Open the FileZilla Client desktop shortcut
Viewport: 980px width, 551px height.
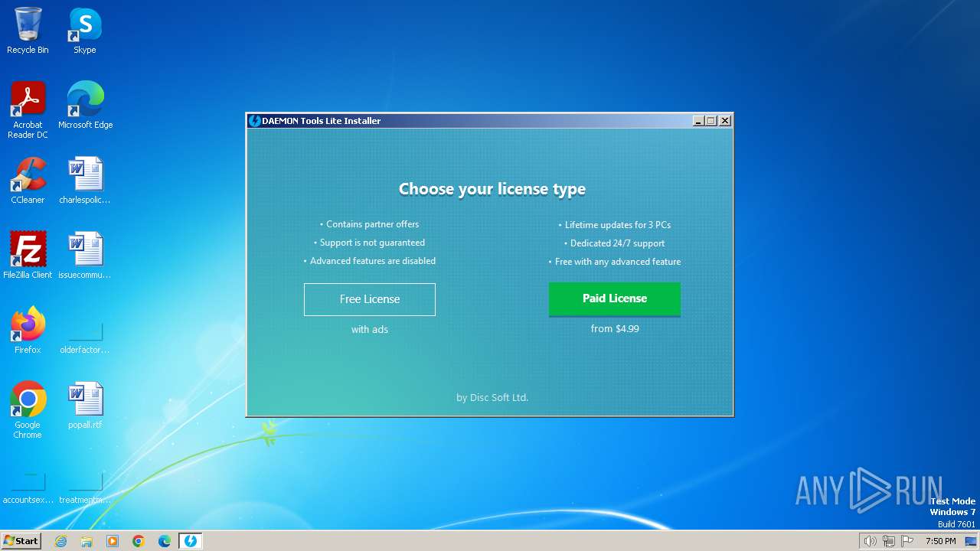(28, 256)
